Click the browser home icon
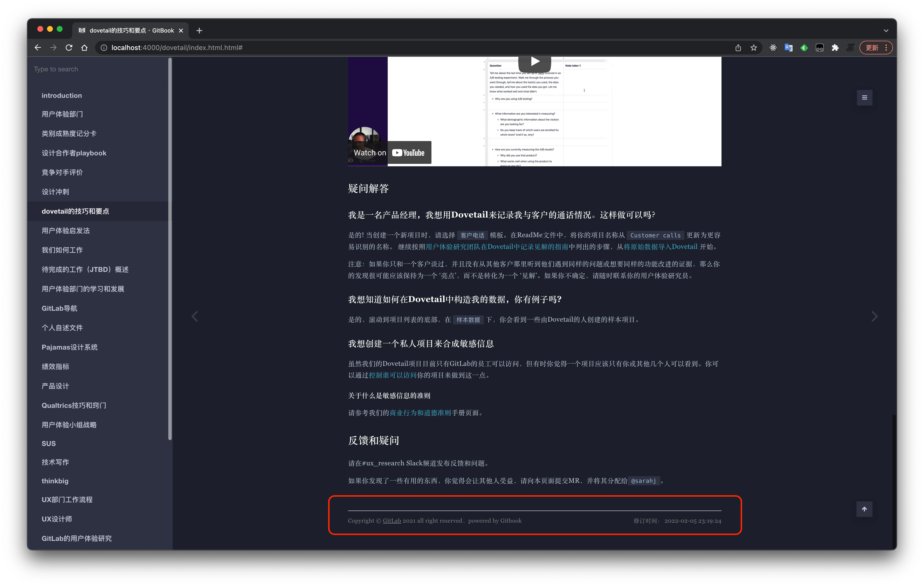924x586 pixels. pyautogui.click(x=84, y=48)
